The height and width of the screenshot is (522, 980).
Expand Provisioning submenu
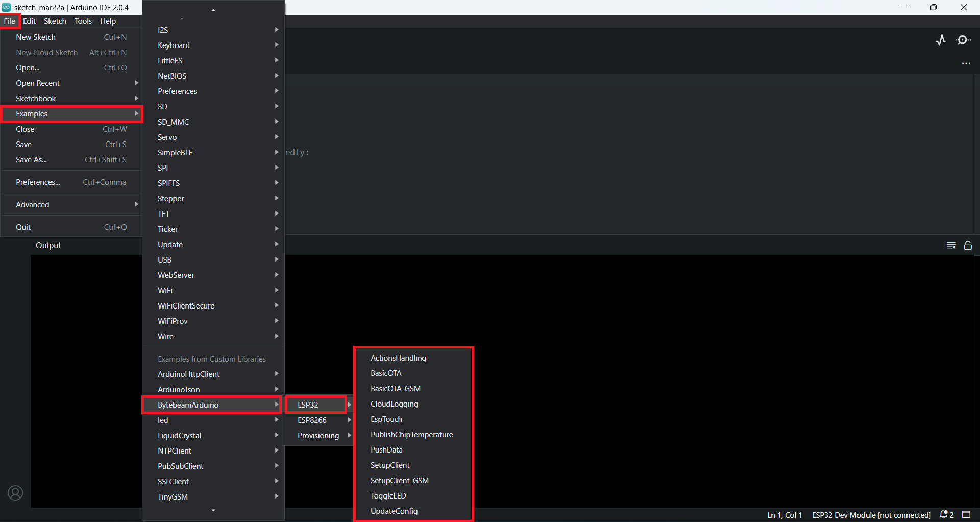[x=318, y=436]
